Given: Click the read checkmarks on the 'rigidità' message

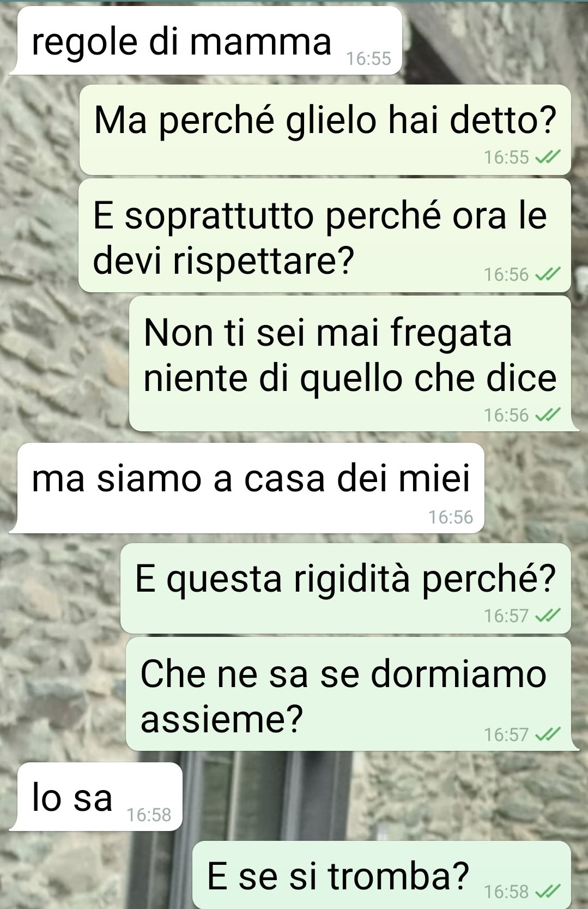Looking at the screenshot, I should click(548, 616).
